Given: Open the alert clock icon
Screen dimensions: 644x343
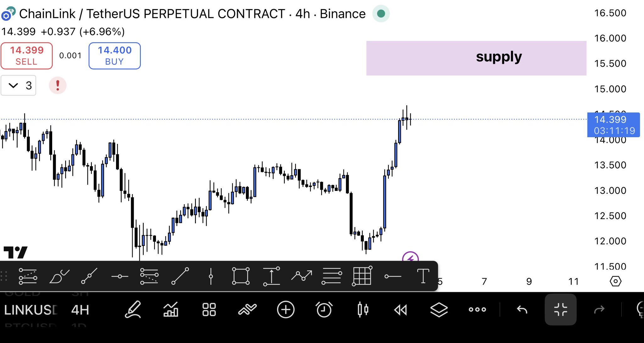Looking at the screenshot, I should (x=324, y=310).
